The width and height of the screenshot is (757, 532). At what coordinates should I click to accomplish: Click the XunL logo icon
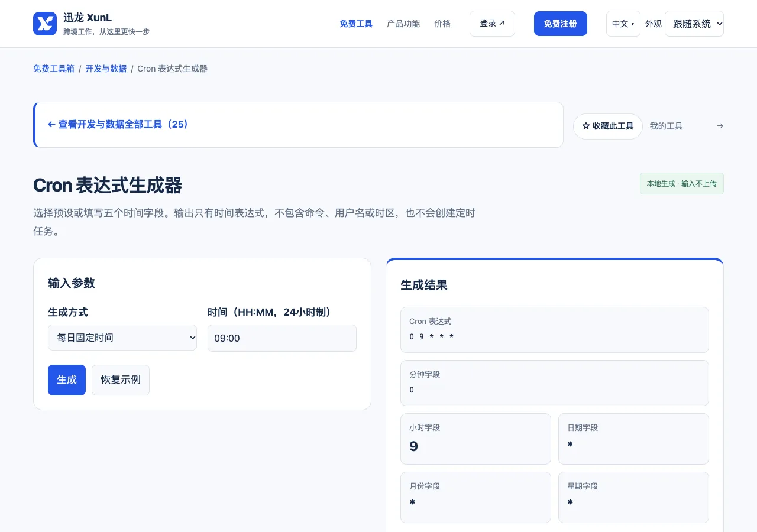45,24
